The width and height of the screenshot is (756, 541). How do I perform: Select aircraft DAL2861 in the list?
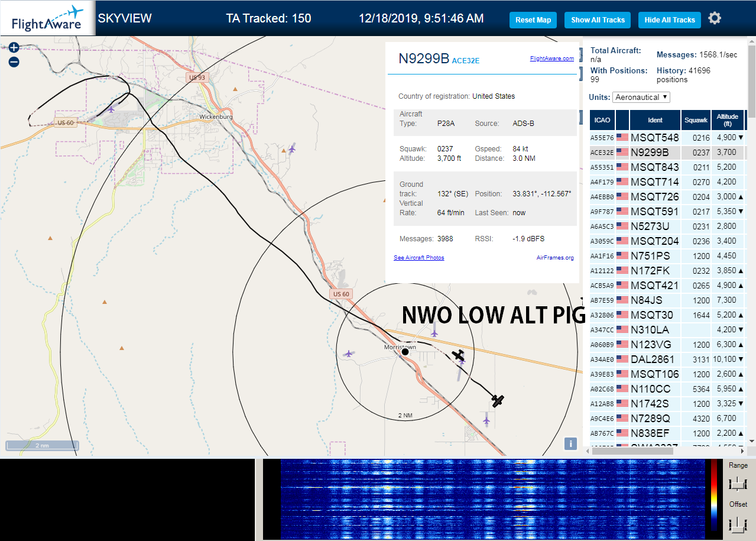coord(667,359)
